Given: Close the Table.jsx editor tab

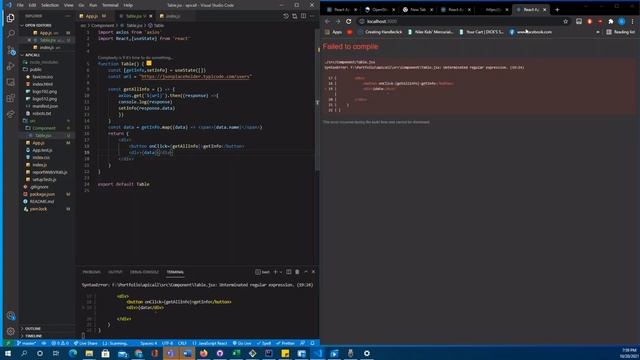Looking at the screenshot, I should click(151, 16).
